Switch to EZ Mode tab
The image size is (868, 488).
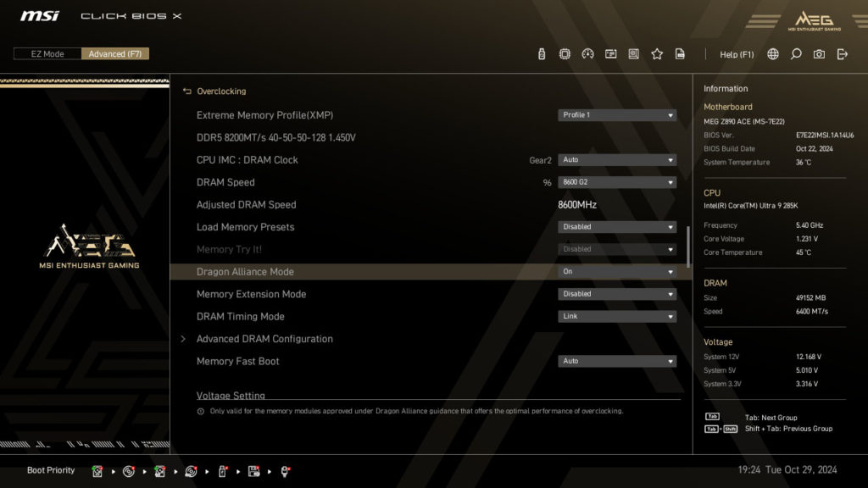point(47,53)
